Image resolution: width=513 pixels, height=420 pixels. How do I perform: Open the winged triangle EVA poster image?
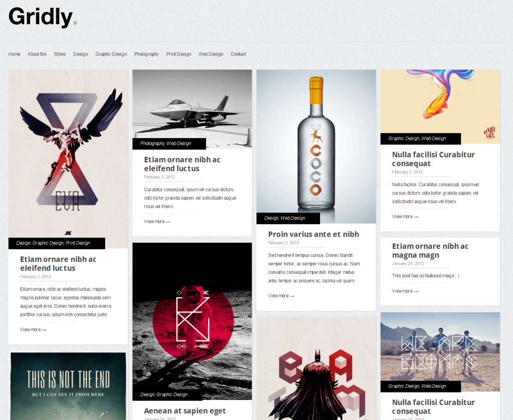(68, 159)
